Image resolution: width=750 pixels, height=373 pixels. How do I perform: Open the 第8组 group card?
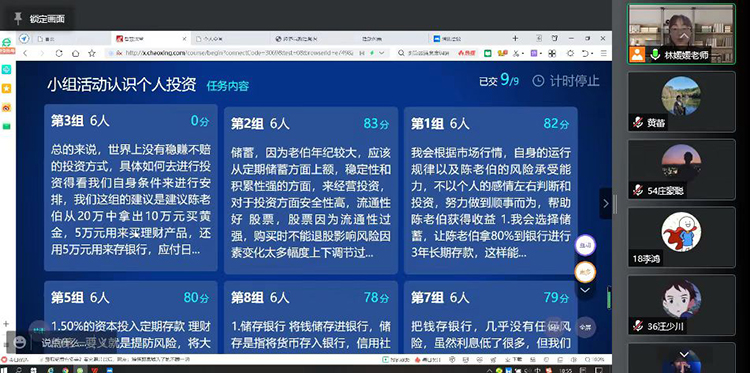(311, 318)
